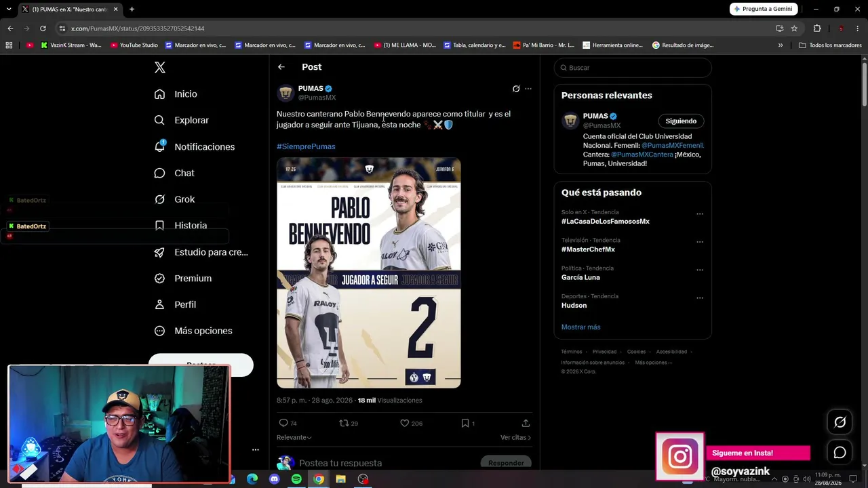This screenshot has width=868, height=488.
Task: Toggle the Siguiendo button for PUMAS
Action: [681, 121]
